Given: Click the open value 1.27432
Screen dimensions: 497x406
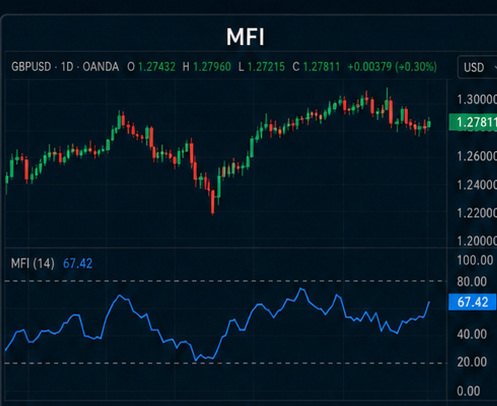Looking at the screenshot, I should 157,67.
